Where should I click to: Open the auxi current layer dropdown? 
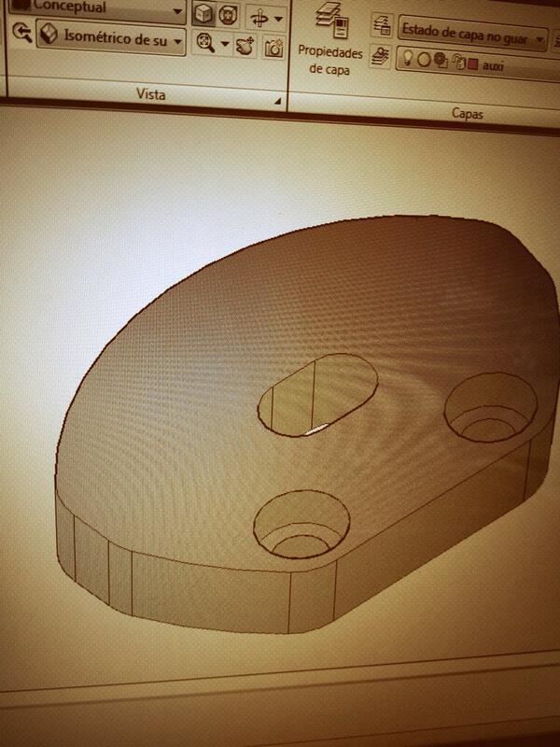pyautogui.click(x=478, y=63)
